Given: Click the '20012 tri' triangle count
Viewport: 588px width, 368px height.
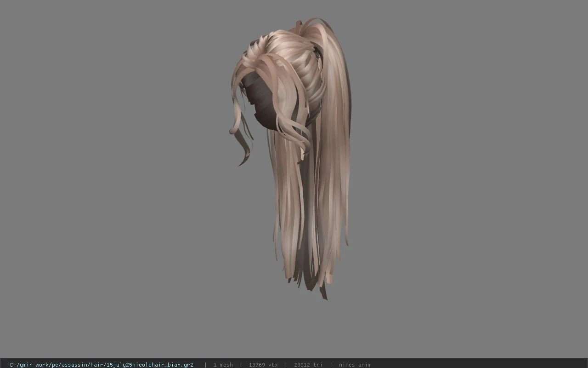Looking at the screenshot, I should point(308,365).
